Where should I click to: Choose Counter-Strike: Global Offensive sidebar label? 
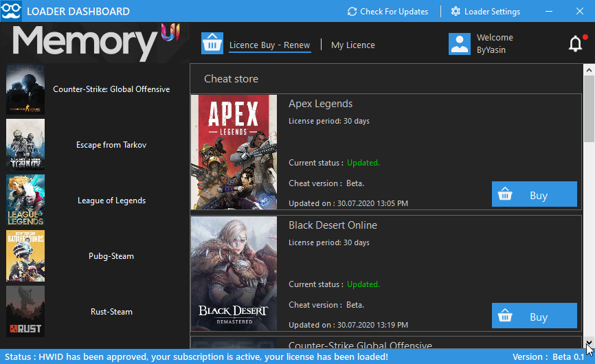pyautogui.click(x=111, y=89)
